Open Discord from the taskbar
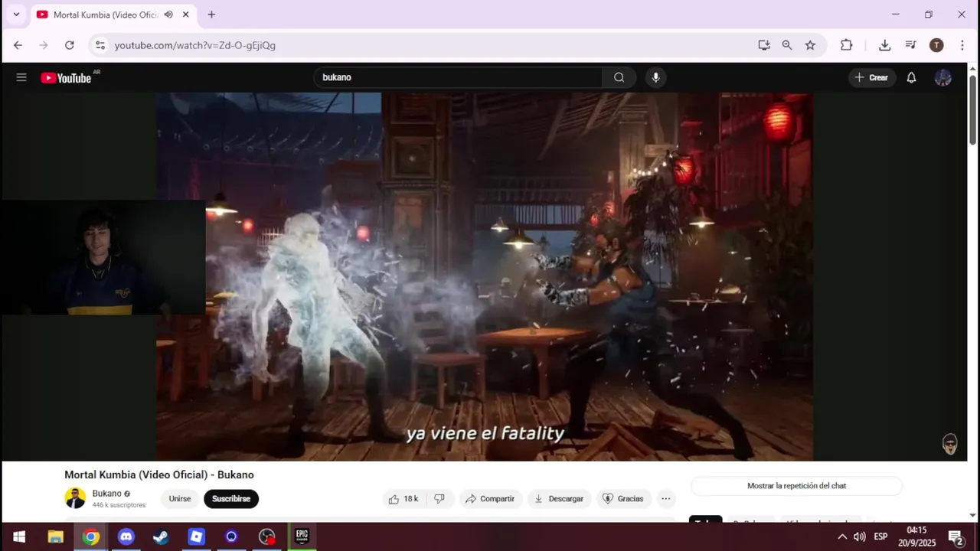Viewport: 980px width, 551px height. click(126, 536)
